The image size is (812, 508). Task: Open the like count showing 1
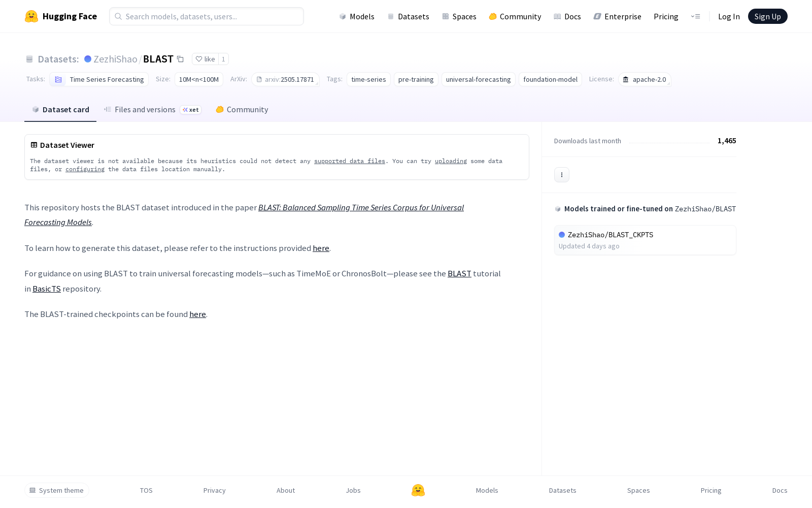[223, 59]
